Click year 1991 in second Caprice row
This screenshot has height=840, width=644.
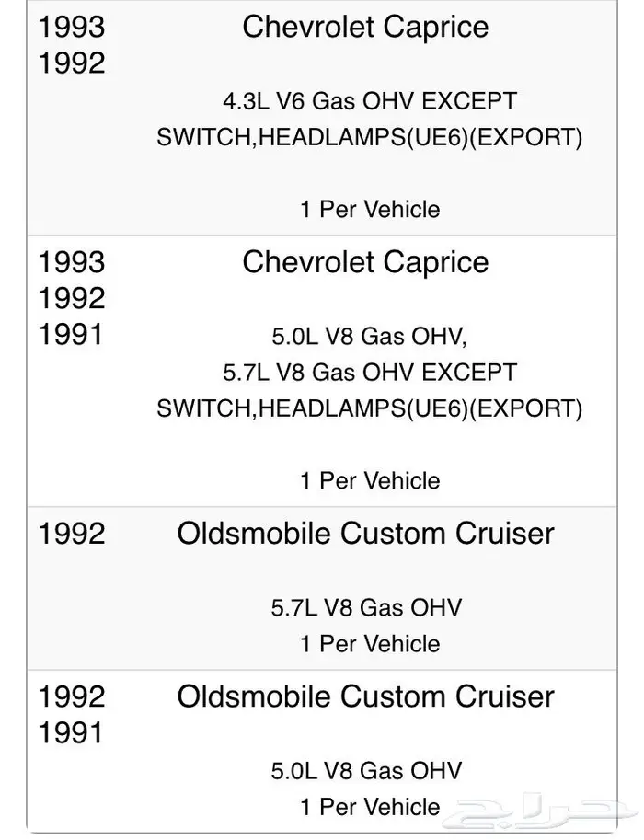click(71, 335)
